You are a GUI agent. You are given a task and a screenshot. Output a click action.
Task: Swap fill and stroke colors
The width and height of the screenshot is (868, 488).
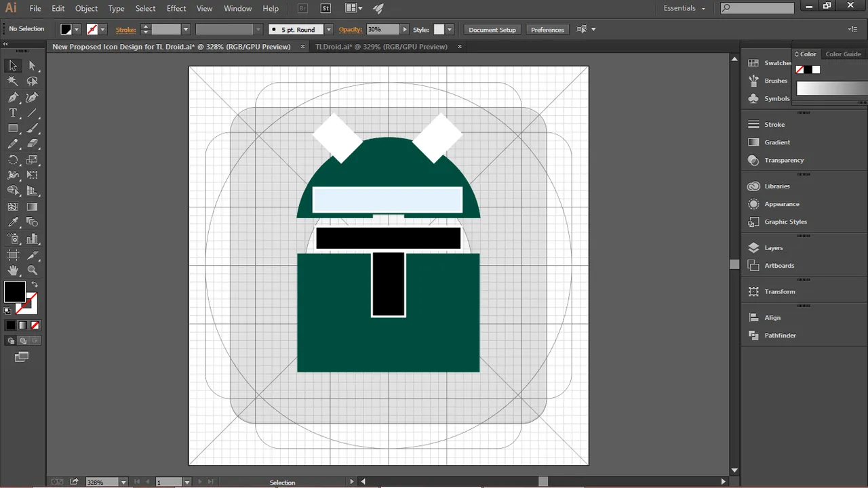pyautogui.click(x=35, y=284)
